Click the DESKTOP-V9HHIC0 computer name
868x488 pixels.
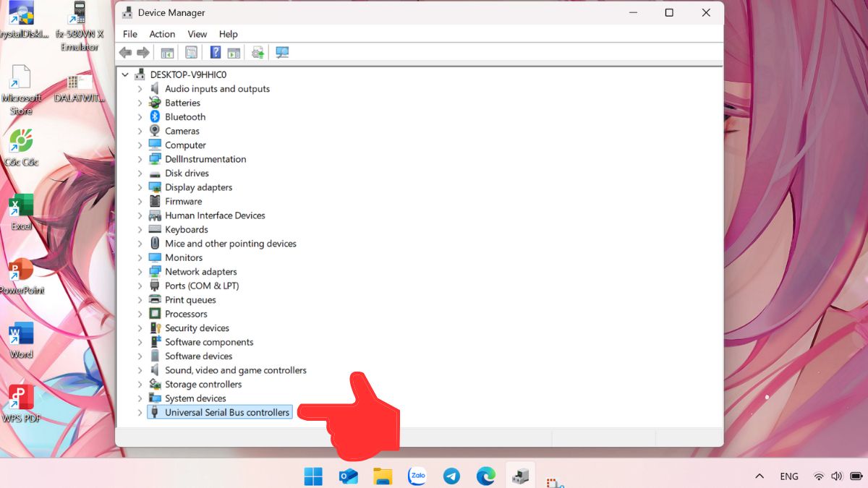coord(188,74)
